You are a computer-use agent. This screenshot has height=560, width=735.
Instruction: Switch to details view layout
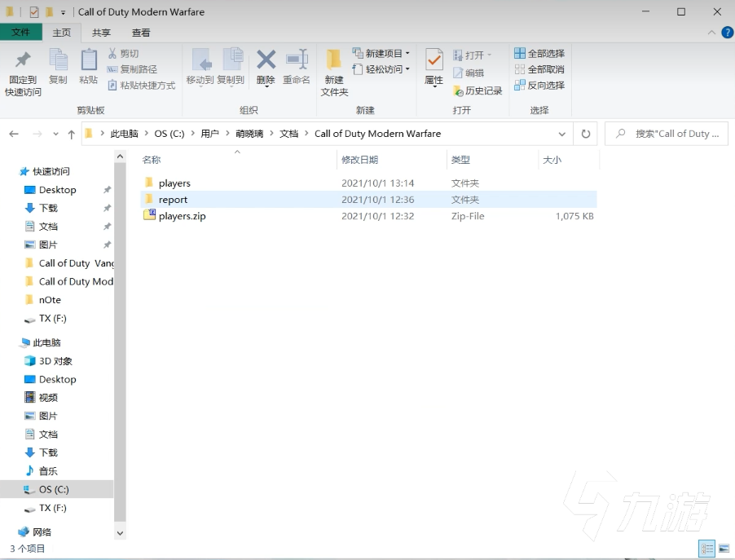coord(706,549)
